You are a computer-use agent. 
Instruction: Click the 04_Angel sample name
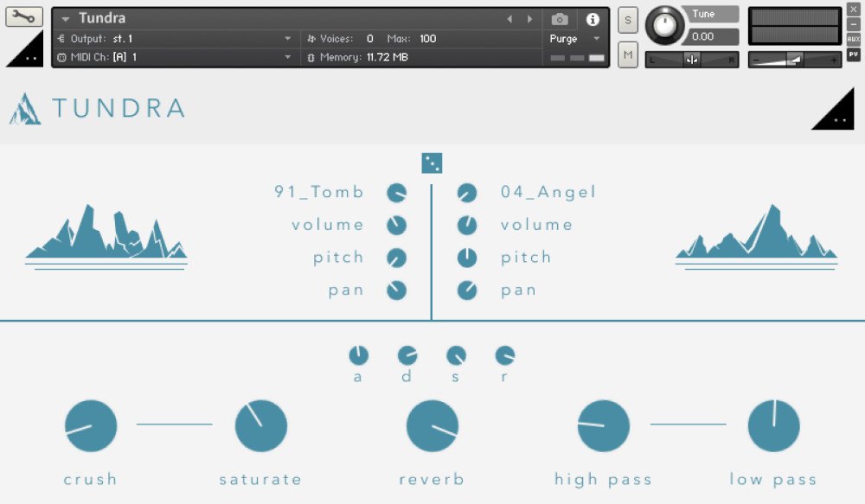pos(548,192)
